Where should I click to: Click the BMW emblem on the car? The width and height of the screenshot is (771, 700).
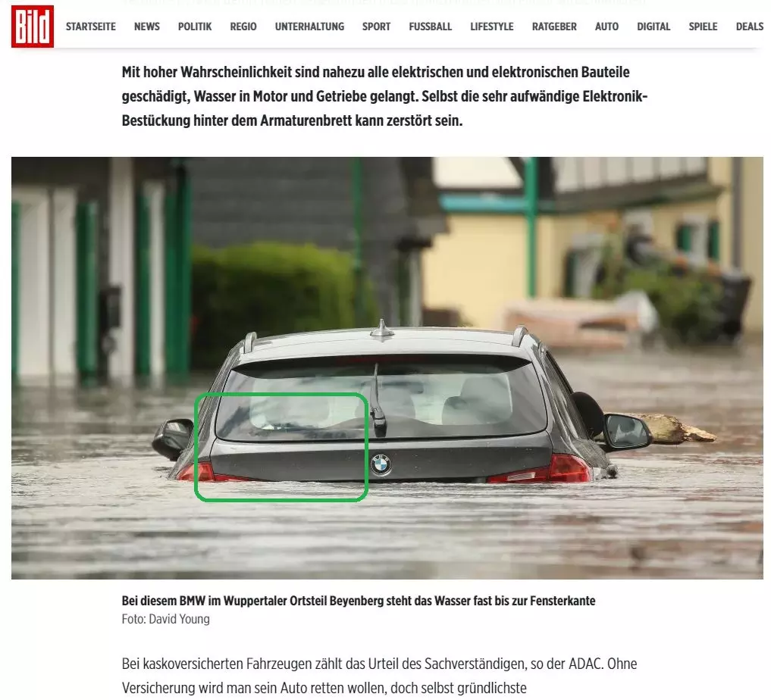[381, 464]
